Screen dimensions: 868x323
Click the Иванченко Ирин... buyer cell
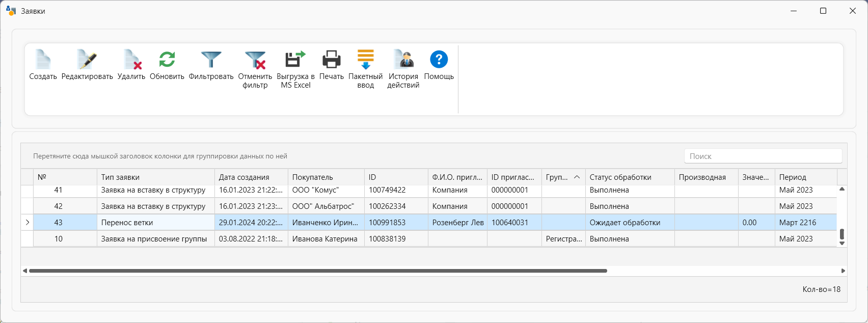coord(327,223)
